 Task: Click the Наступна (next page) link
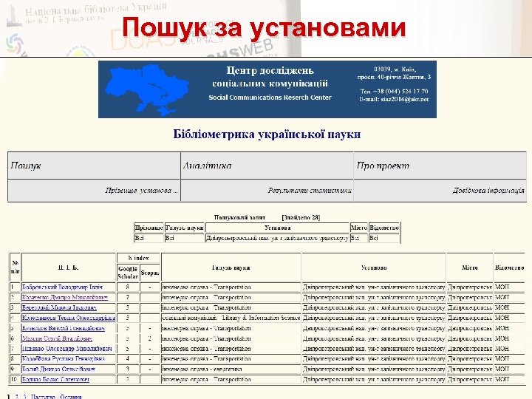pyautogui.click(x=42, y=396)
